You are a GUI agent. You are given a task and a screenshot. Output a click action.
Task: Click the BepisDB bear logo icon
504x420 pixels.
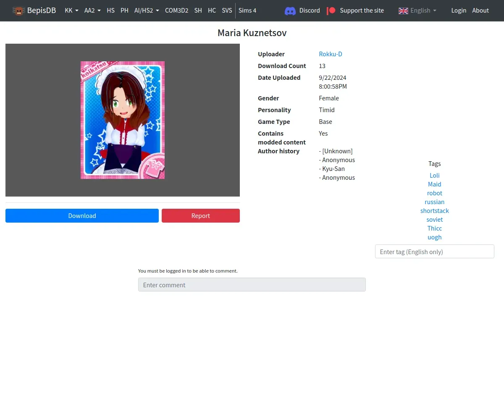click(x=18, y=10)
